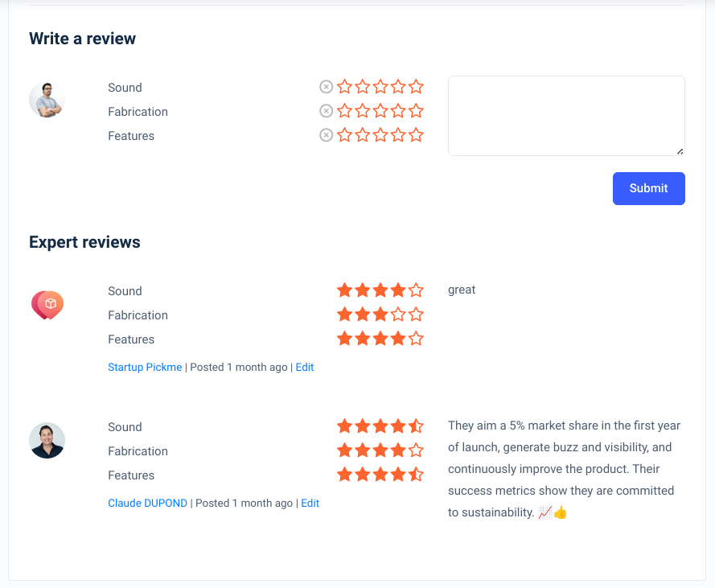Image resolution: width=715 pixels, height=588 pixels.
Task: Give Features a two-star rating in the form
Action: pos(363,135)
